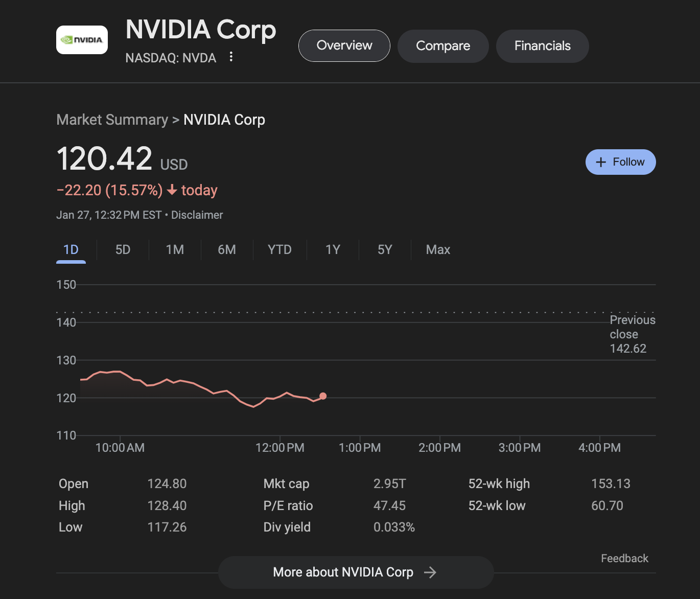The height and width of the screenshot is (599, 700).
Task: Select the 1D time range
Action: (x=71, y=249)
